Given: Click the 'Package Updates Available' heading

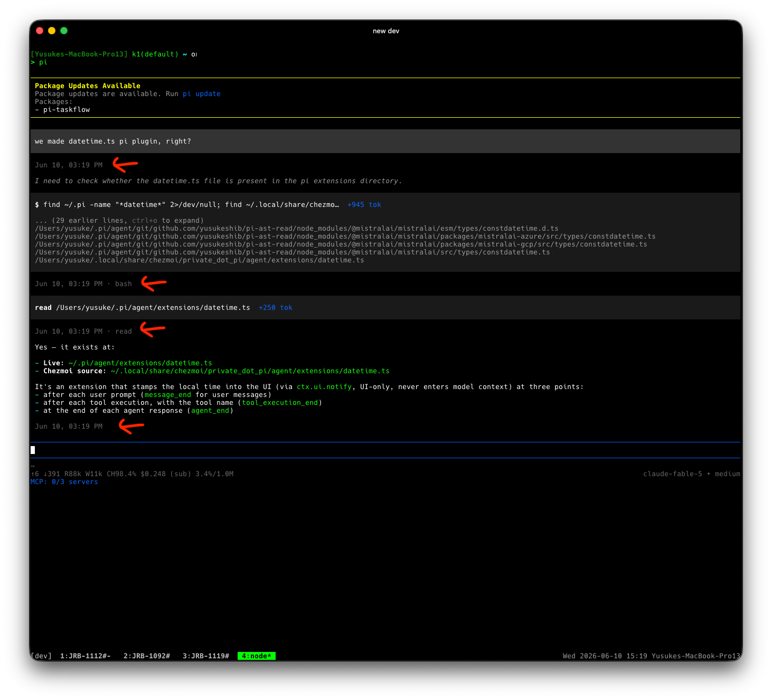Looking at the screenshot, I should click(x=88, y=86).
